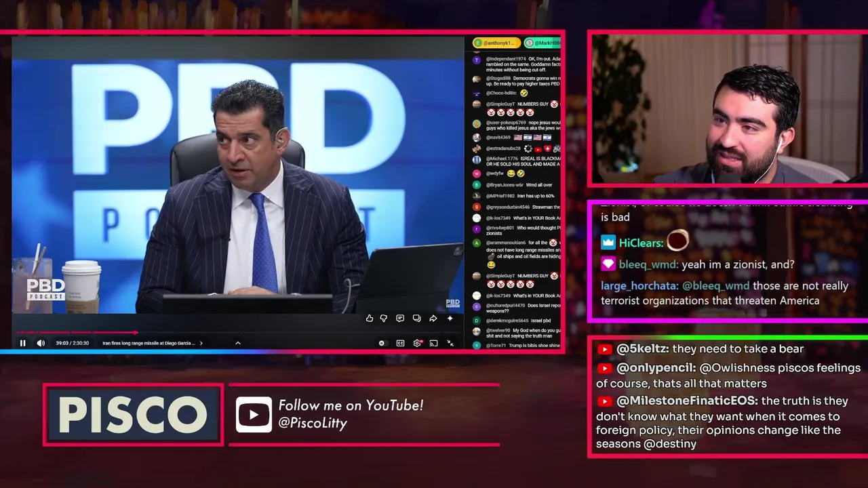The image size is (868, 488).
Task: Click @culturedpurl4470 chat message
Action: 523,308
